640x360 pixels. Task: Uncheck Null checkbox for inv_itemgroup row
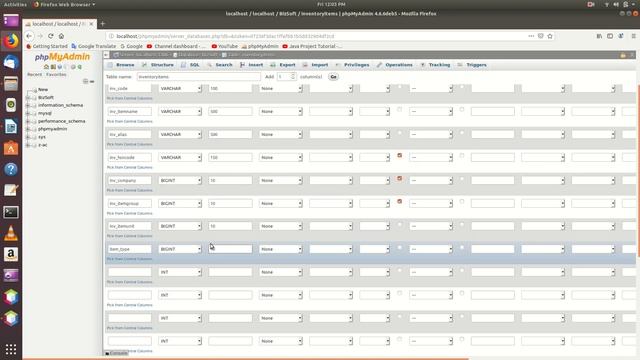[x=400, y=201]
